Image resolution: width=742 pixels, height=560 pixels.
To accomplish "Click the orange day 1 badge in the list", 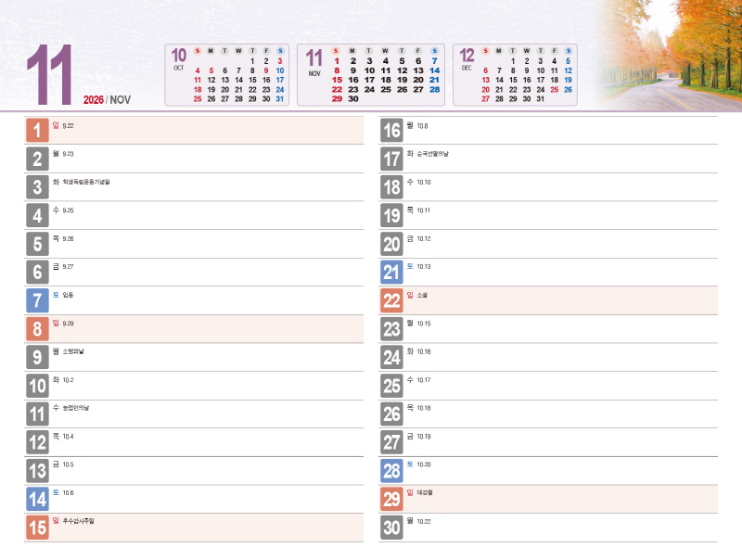I will tap(37, 131).
